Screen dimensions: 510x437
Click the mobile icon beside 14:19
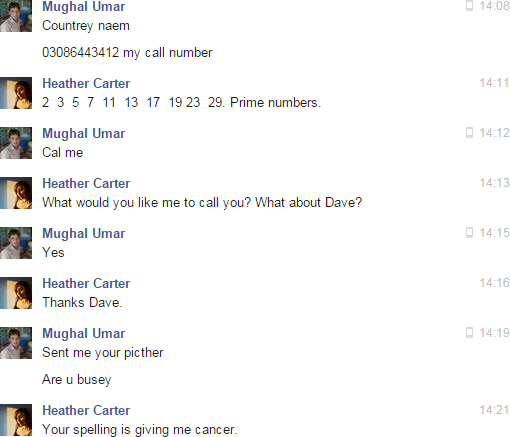coord(469,333)
